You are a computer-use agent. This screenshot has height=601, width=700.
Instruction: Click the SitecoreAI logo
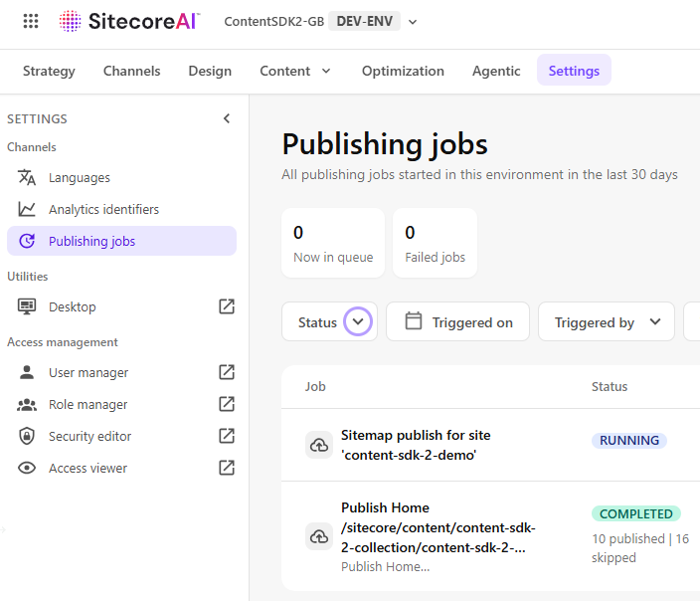pos(129,21)
